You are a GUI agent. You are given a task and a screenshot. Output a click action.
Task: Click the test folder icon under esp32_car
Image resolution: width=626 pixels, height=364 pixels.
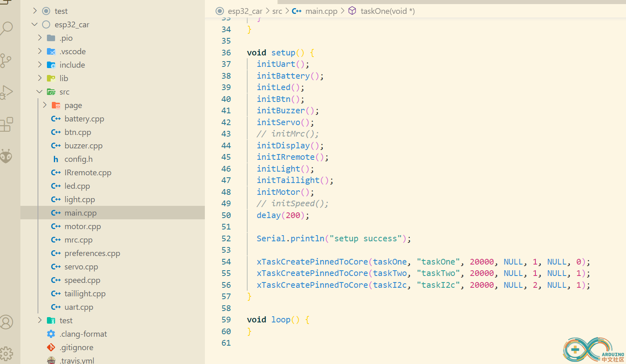(51, 320)
